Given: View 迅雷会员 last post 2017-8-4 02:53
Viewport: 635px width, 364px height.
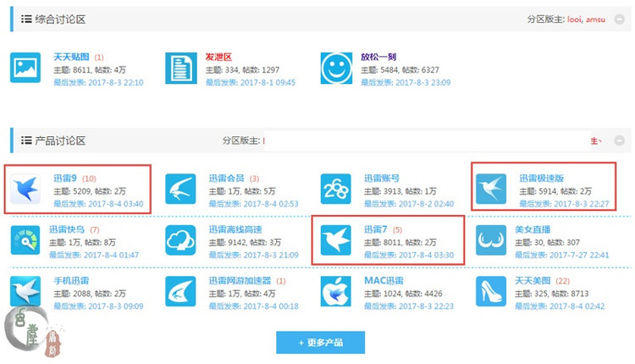Looking at the screenshot, I should coord(253,204).
